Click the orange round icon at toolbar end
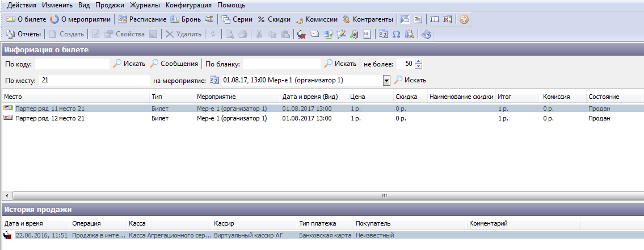This screenshot has height=250, width=644. coord(464,19)
